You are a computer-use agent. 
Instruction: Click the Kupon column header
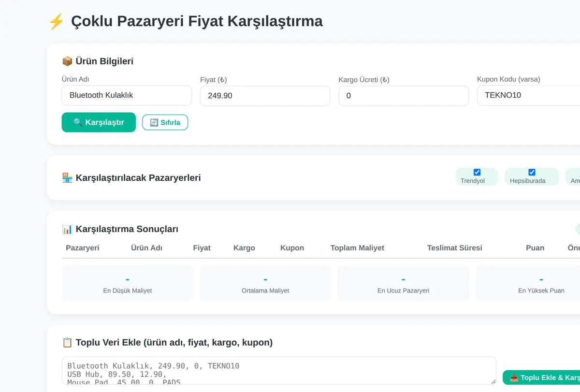click(292, 247)
